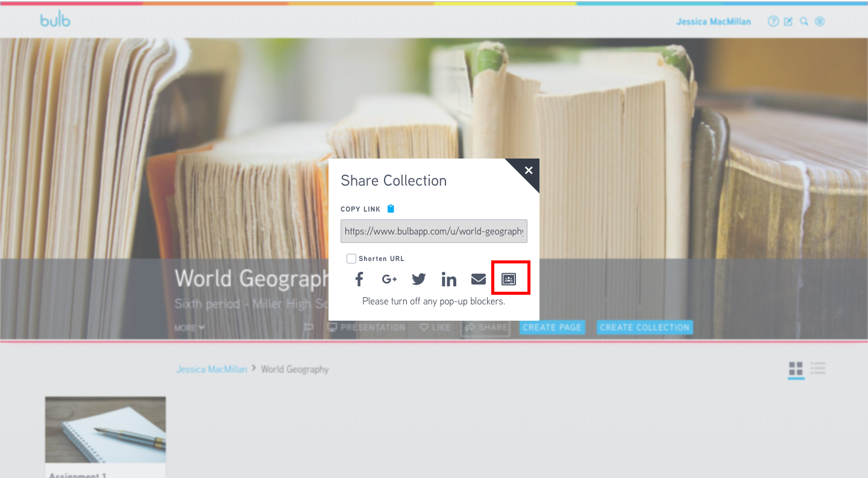Open the help question mark icon
Viewport: 868px width, 478px height.
coord(773,22)
